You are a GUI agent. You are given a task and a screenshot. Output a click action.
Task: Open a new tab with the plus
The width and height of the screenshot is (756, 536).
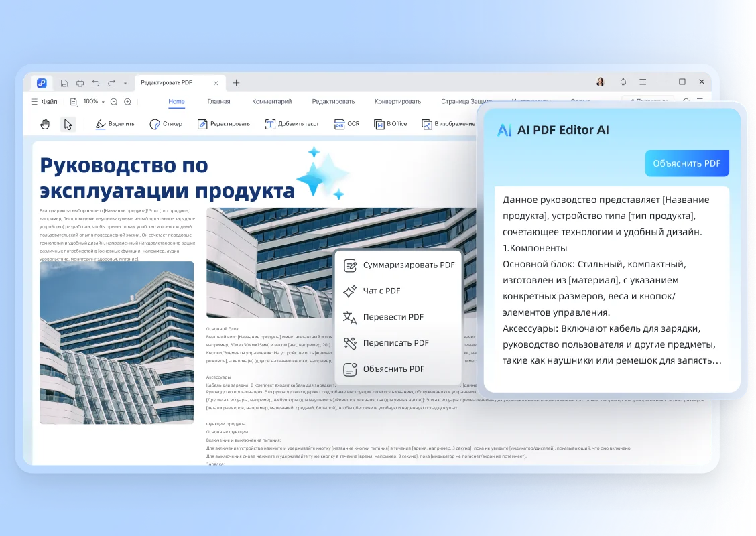pyautogui.click(x=236, y=82)
